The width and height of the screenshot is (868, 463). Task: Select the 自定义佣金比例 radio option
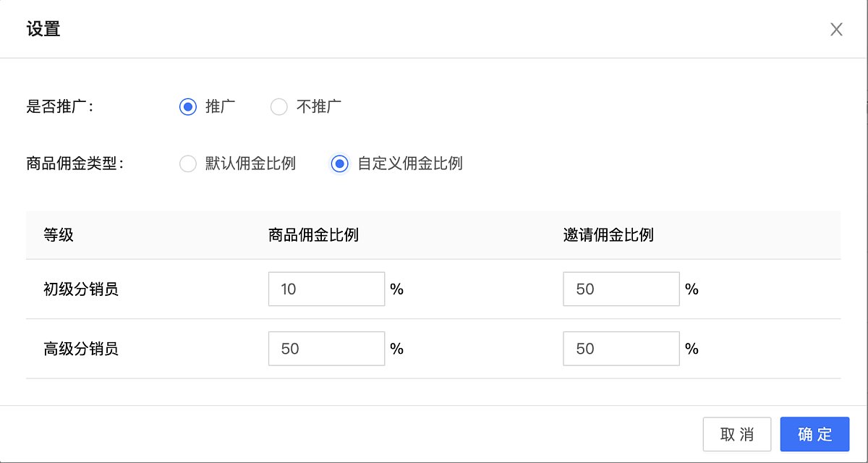340,163
